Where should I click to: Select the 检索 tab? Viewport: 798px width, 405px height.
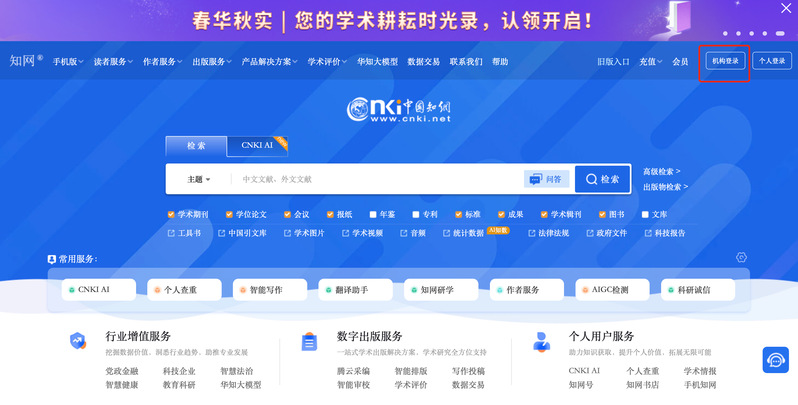point(196,146)
